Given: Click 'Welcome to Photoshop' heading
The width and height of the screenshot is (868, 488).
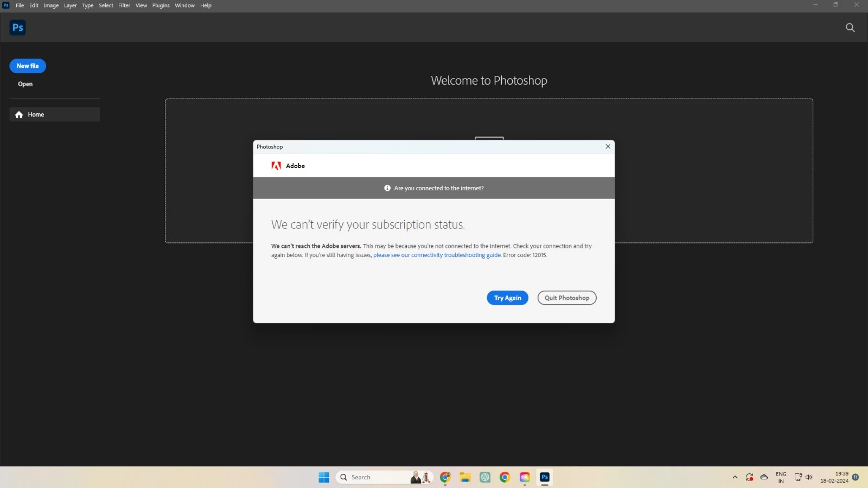Looking at the screenshot, I should click(x=489, y=80).
